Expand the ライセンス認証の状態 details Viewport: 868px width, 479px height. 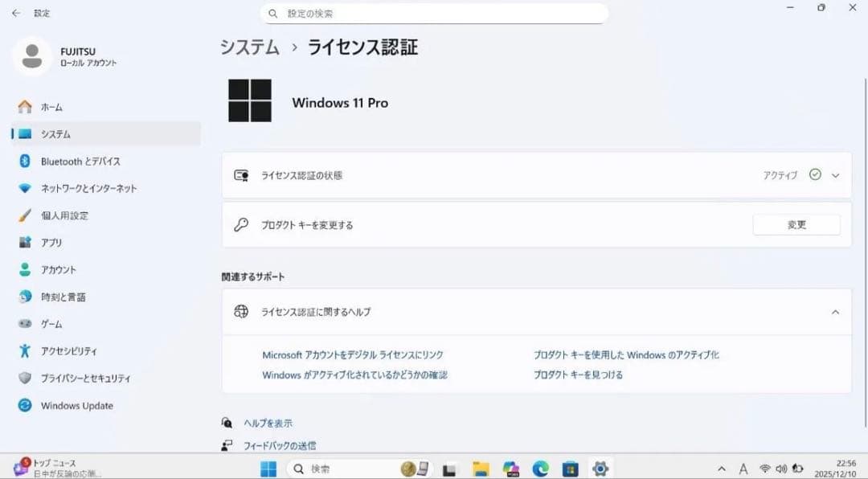pos(836,175)
